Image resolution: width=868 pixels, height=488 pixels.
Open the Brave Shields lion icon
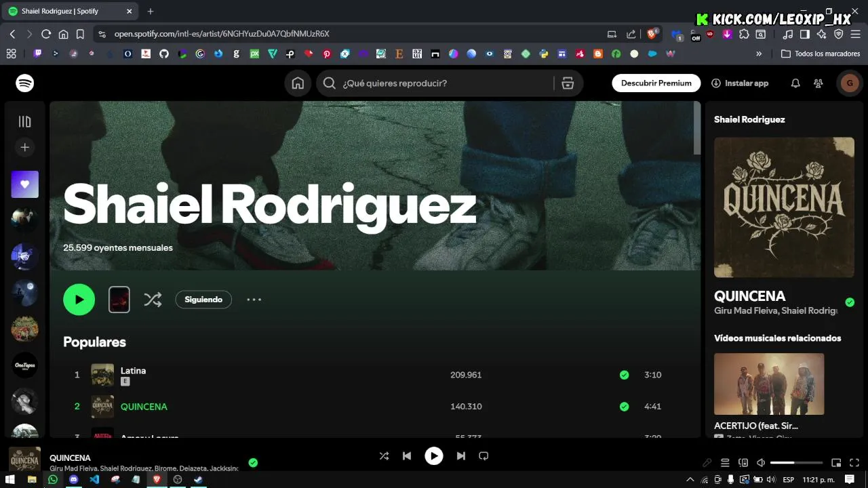coord(652,34)
